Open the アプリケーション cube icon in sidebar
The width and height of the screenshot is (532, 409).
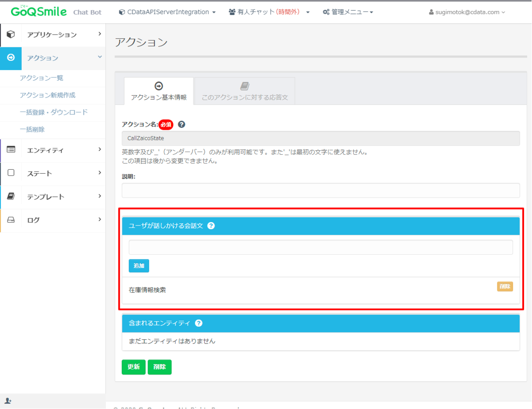pos(11,35)
